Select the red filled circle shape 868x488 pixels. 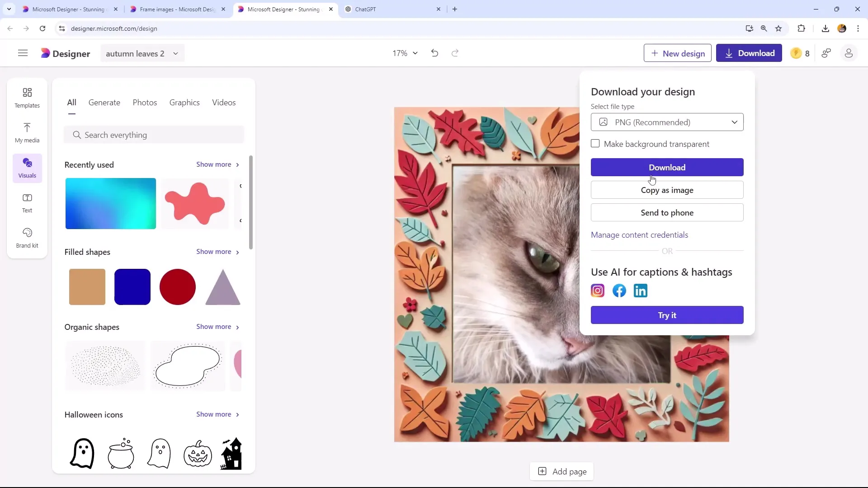click(178, 286)
